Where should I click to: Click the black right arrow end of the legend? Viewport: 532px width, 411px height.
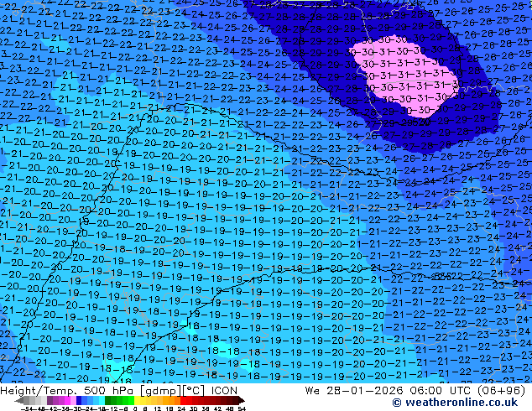(x=241, y=400)
